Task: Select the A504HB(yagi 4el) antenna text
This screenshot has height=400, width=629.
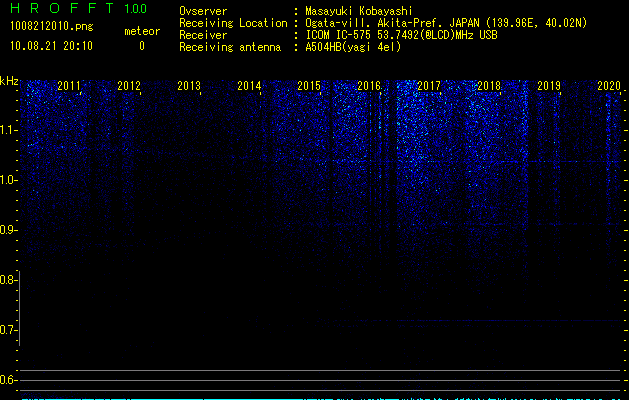Action: pyautogui.click(x=353, y=47)
